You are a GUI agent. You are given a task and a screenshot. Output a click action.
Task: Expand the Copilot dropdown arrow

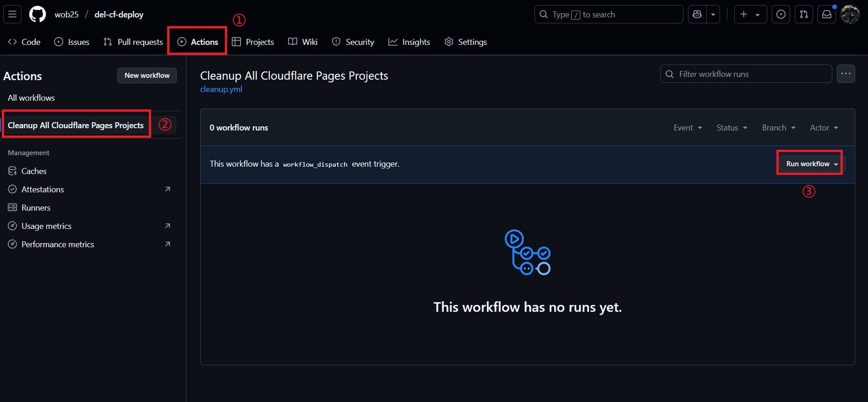pyautogui.click(x=713, y=14)
